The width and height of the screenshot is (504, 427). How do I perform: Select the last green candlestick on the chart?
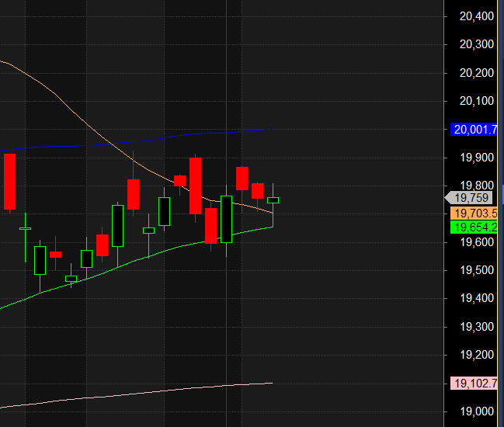tap(273, 200)
